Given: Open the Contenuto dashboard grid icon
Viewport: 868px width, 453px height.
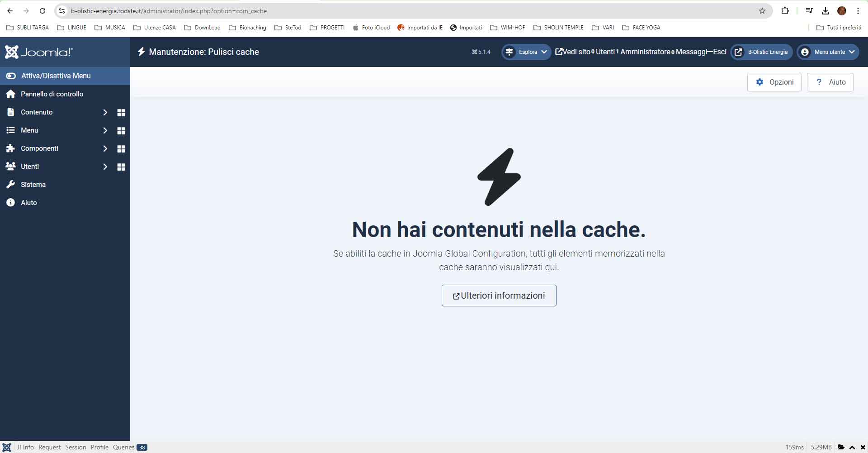Looking at the screenshot, I should [121, 113].
